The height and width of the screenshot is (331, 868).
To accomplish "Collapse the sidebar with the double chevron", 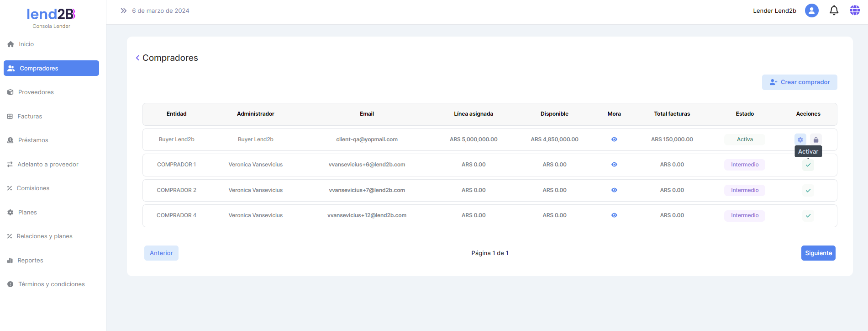I will 123,11.
